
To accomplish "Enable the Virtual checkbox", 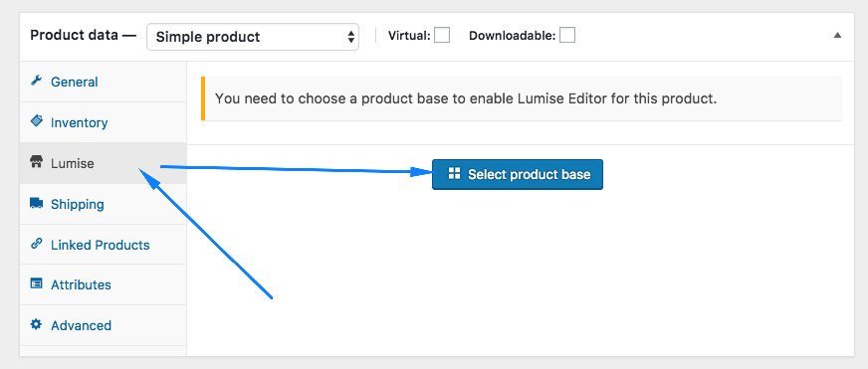I will click(x=442, y=36).
